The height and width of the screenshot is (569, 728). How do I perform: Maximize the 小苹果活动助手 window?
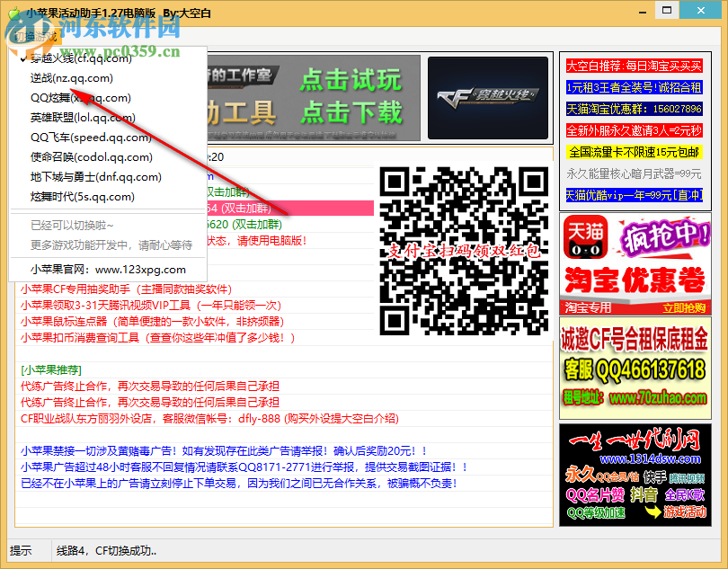[x=667, y=10]
